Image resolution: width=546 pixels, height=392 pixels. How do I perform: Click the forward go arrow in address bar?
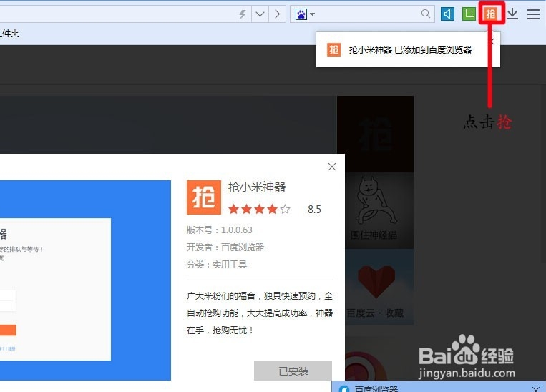[x=277, y=14]
